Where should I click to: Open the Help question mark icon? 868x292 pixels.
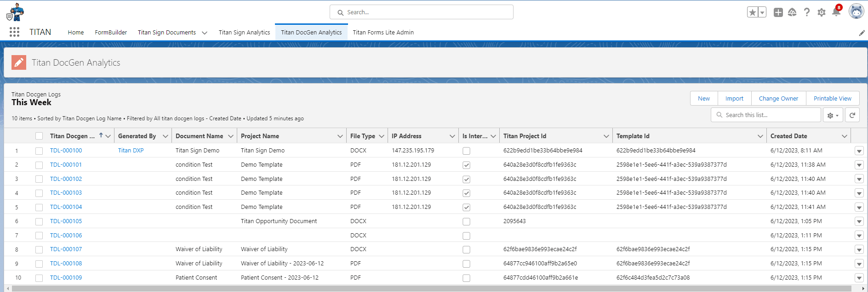807,12
